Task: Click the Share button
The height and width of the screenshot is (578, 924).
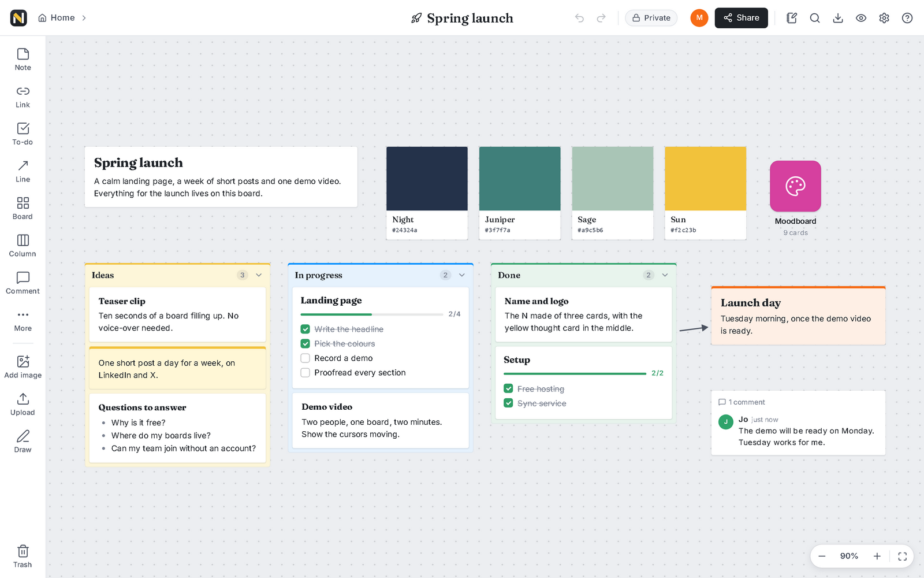Action: pyautogui.click(x=742, y=18)
